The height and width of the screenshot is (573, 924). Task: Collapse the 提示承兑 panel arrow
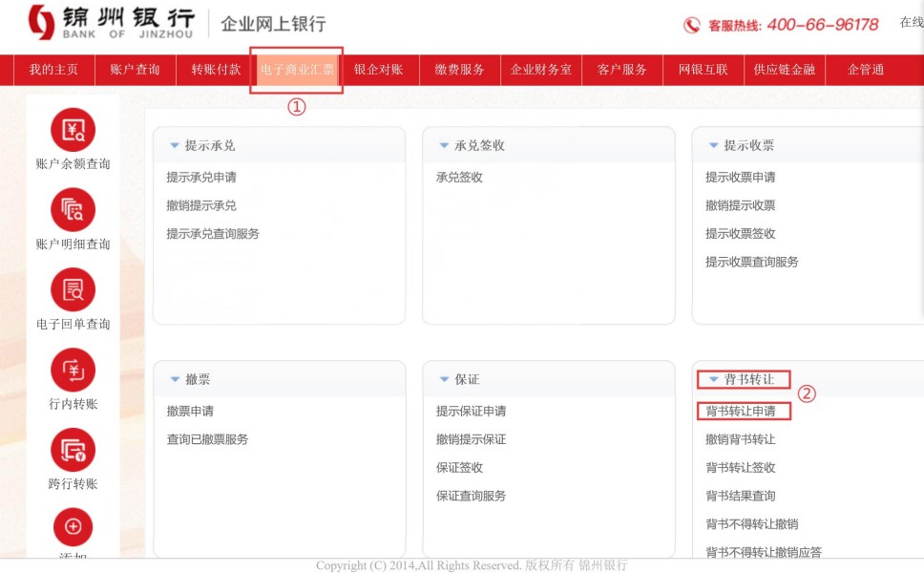pyautogui.click(x=174, y=146)
